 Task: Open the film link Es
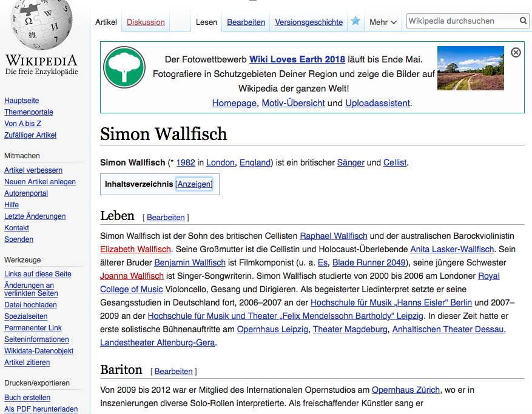322,263
